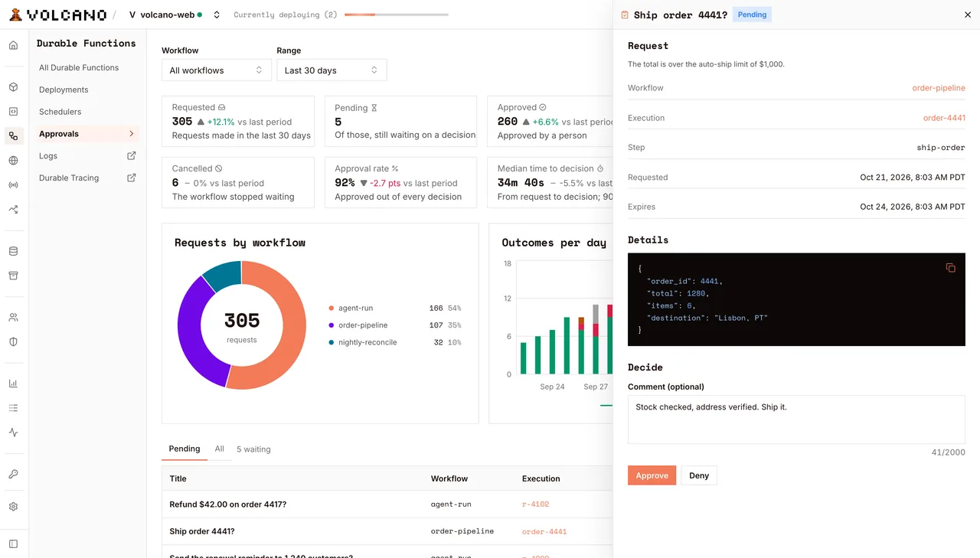Open the order-pipeline workflow link
Screen dimensions: 980x558
(939, 88)
